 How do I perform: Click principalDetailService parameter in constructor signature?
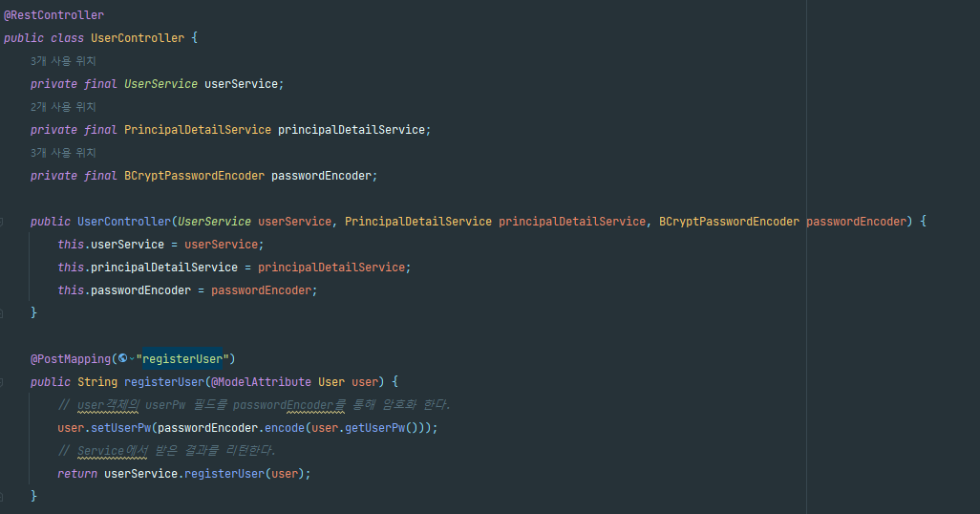[x=572, y=222]
